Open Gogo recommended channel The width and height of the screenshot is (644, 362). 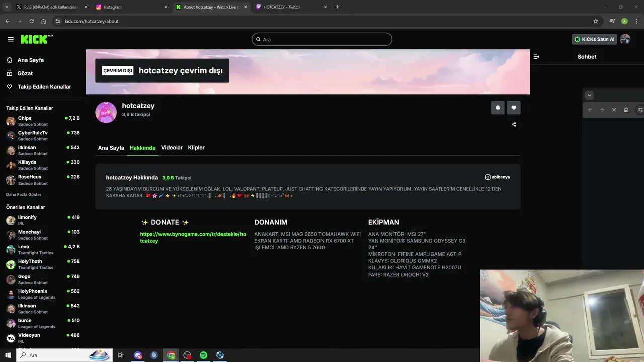(x=43, y=279)
